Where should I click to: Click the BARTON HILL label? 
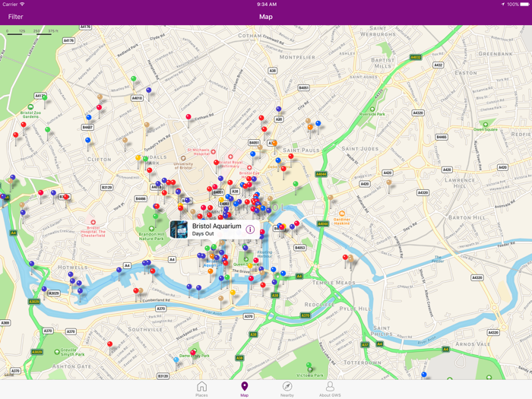(x=467, y=217)
